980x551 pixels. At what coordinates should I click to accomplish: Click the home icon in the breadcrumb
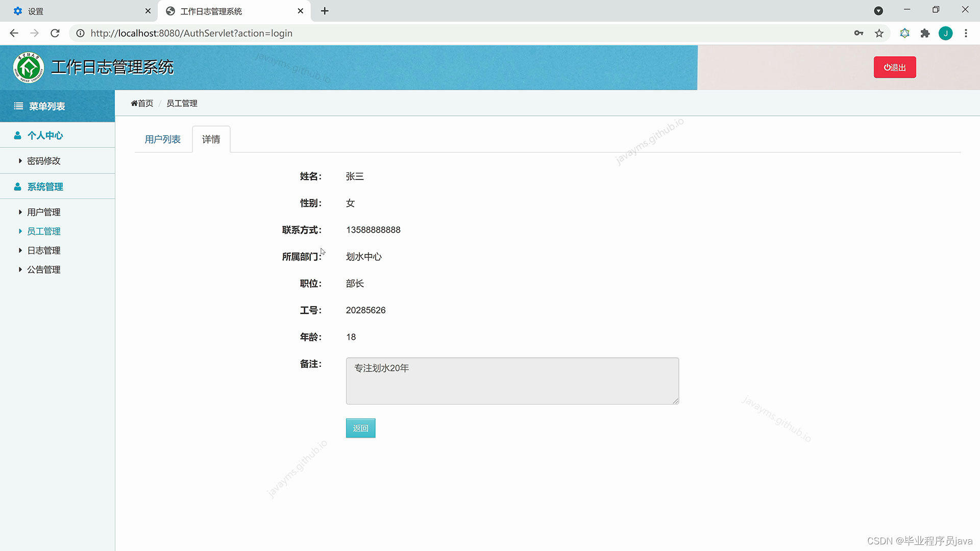click(134, 104)
